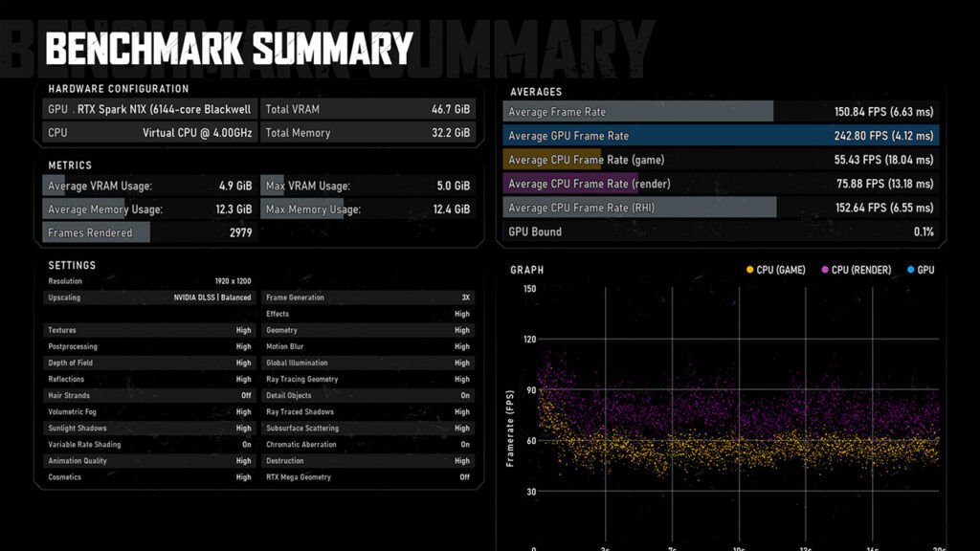Click the Settings section heading
The width and height of the screenshot is (980, 551).
(72, 265)
